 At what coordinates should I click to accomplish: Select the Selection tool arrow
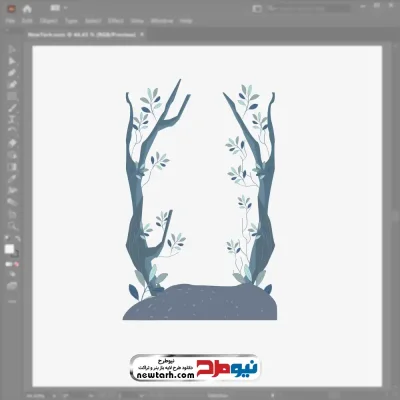point(12,49)
